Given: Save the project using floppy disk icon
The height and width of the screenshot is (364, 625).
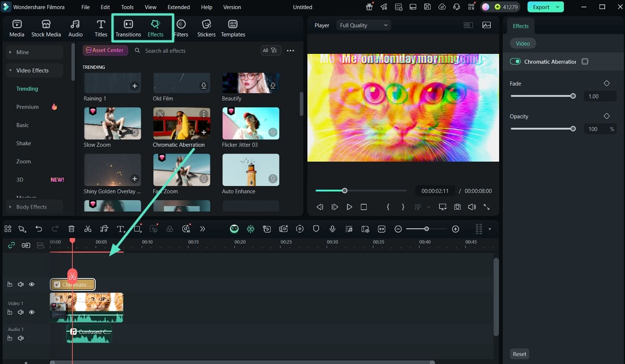Looking at the screenshot, I should point(427,7).
